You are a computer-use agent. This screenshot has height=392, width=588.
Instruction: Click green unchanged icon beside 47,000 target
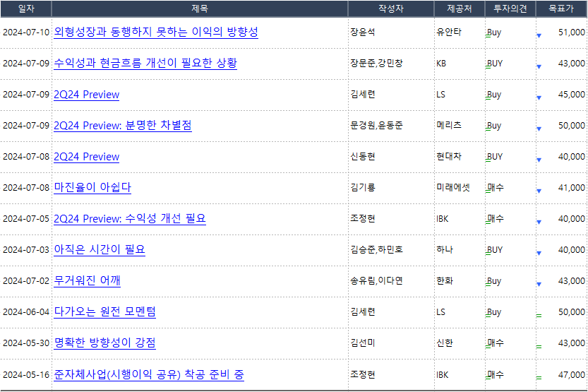pyautogui.click(x=539, y=378)
